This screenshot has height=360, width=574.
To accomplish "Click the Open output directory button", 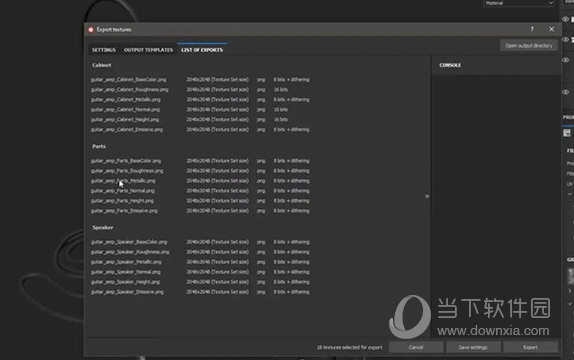I will [x=529, y=45].
